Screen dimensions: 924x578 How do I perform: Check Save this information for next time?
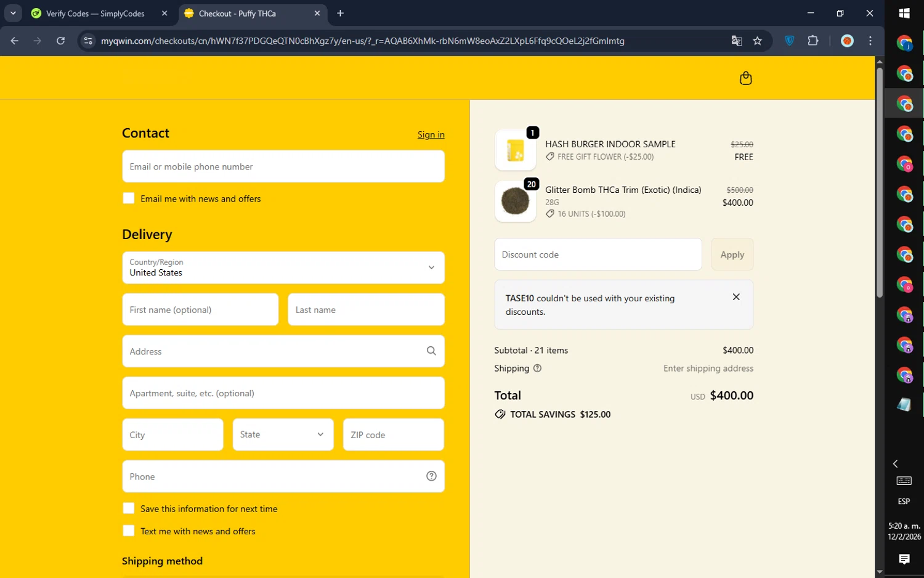[129, 508]
